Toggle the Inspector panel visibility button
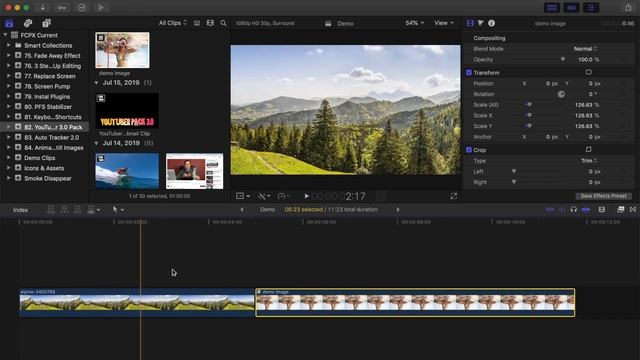The width and height of the screenshot is (640, 360). coord(591,7)
